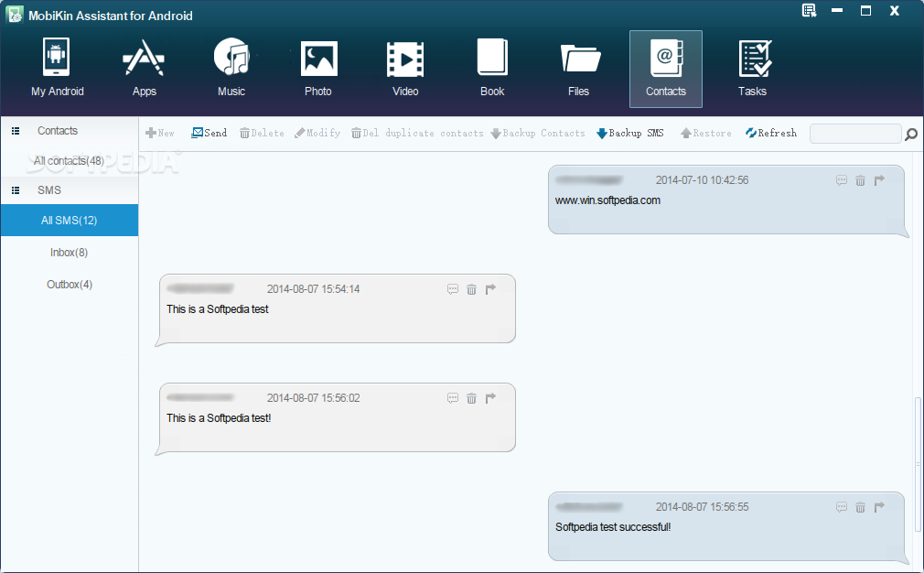
Task: Click the timestamp 2014-07-10 10:42:56
Action: point(702,180)
